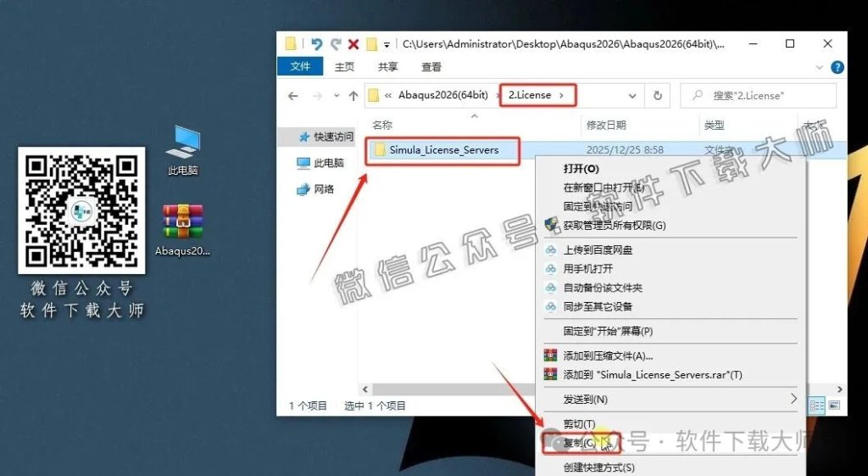Click the 2025/12/25 8:58 modified date cell
868x476 pixels.
(x=625, y=150)
